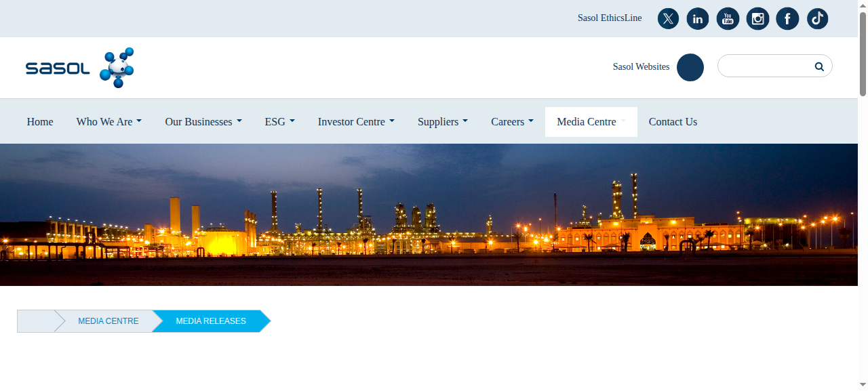Image resolution: width=868 pixels, height=391 pixels.
Task: Go to Sasol's Facebook page icon
Action: [787, 18]
